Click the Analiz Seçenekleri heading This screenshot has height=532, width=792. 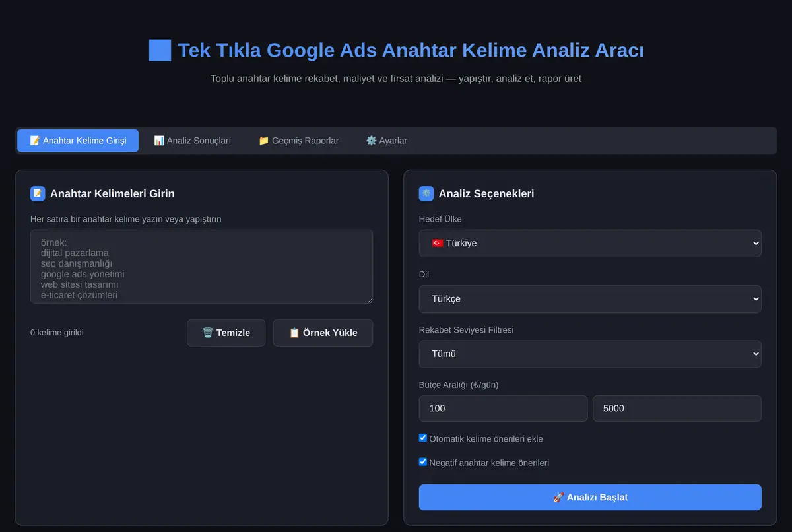click(x=486, y=193)
